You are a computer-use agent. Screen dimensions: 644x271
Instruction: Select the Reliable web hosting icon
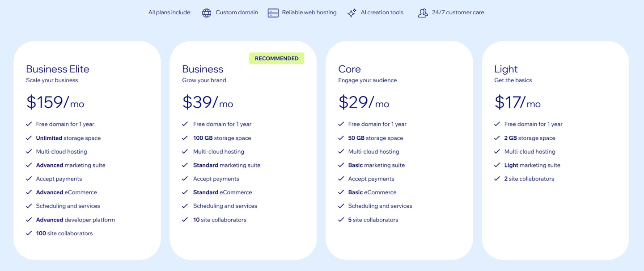pos(273,13)
